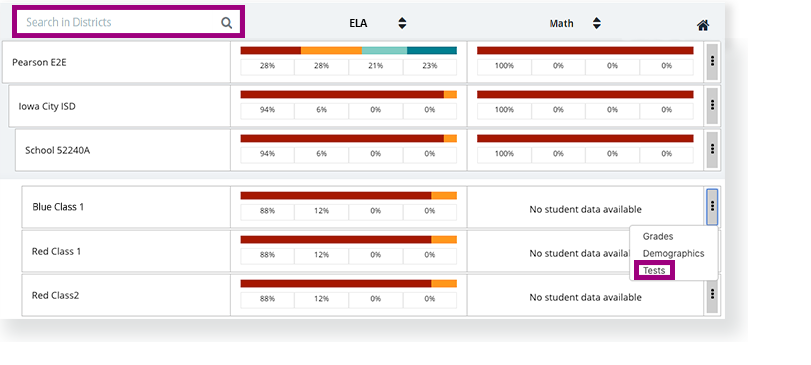Viewport: 811px width, 365px height.
Task: Open the three-dot menu for School 52240A
Action: tap(712, 149)
